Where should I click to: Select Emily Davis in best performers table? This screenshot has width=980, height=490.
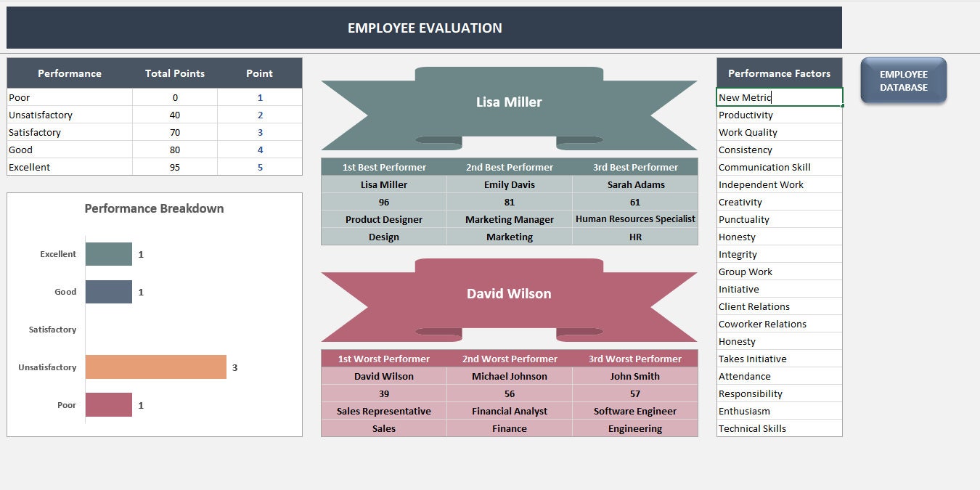click(x=509, y=184)
